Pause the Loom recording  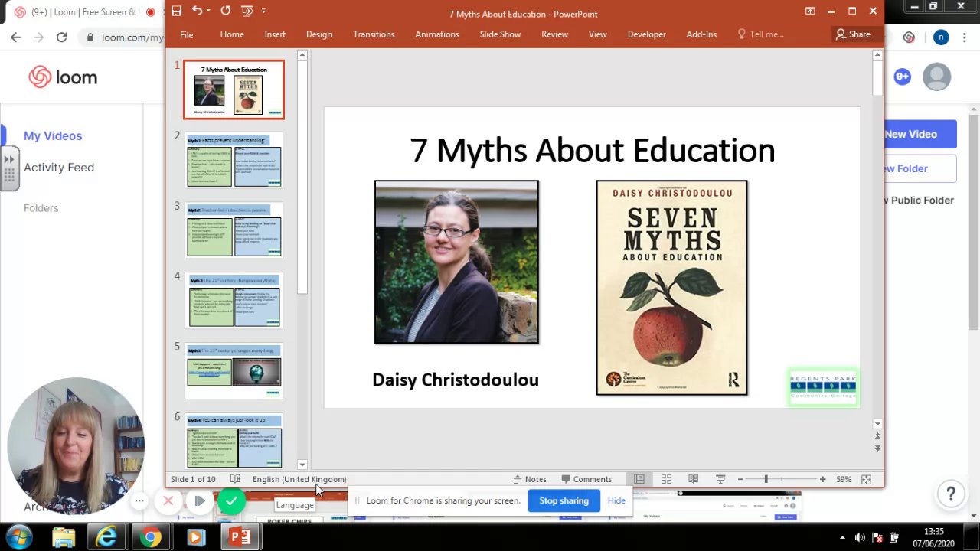click(199, 501)
